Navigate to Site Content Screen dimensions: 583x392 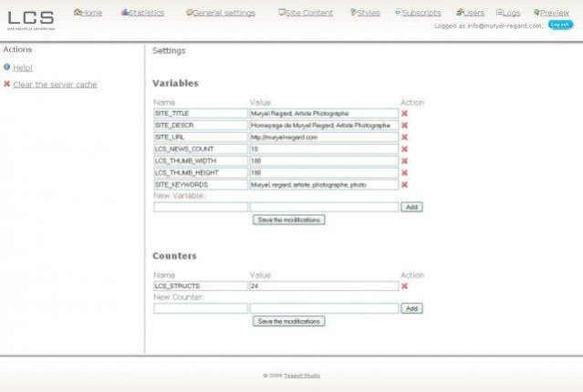coord(309,13)
